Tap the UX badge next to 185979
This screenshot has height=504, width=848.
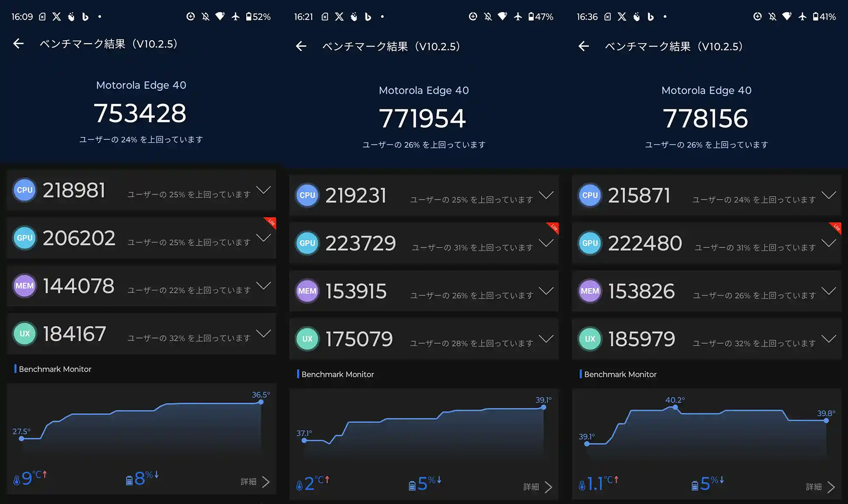(590, 339)
